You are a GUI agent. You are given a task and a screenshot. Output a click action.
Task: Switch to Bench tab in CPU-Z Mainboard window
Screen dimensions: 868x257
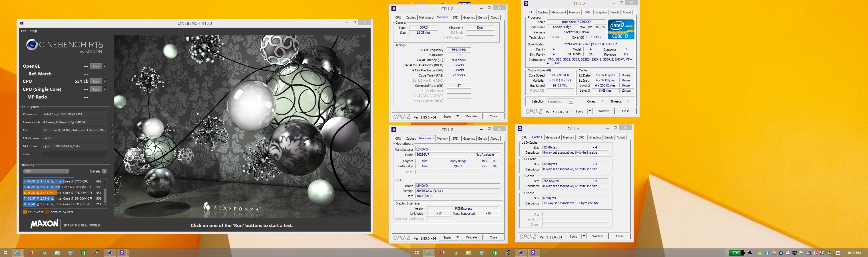[482, 138]
